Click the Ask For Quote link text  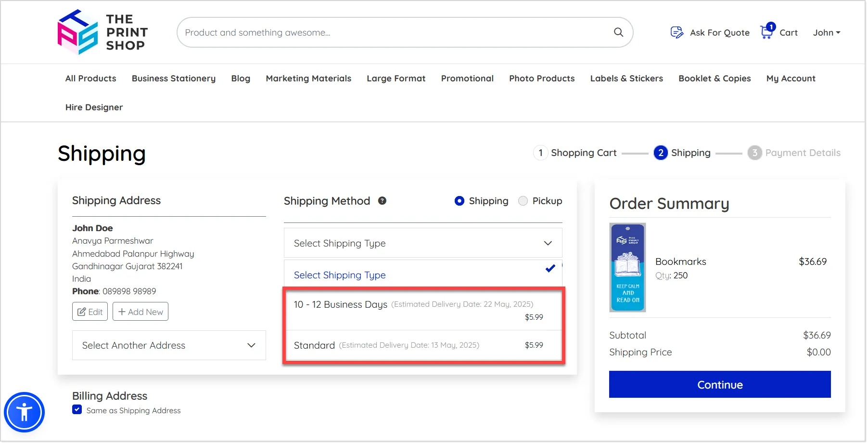(x=720, y=33)
